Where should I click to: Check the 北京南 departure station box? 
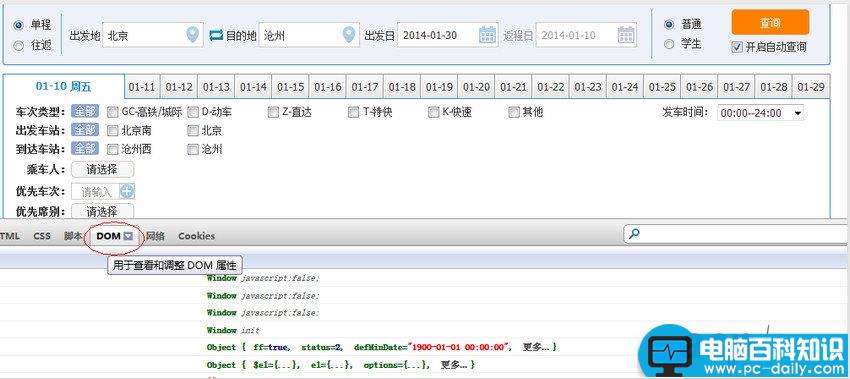112,131
